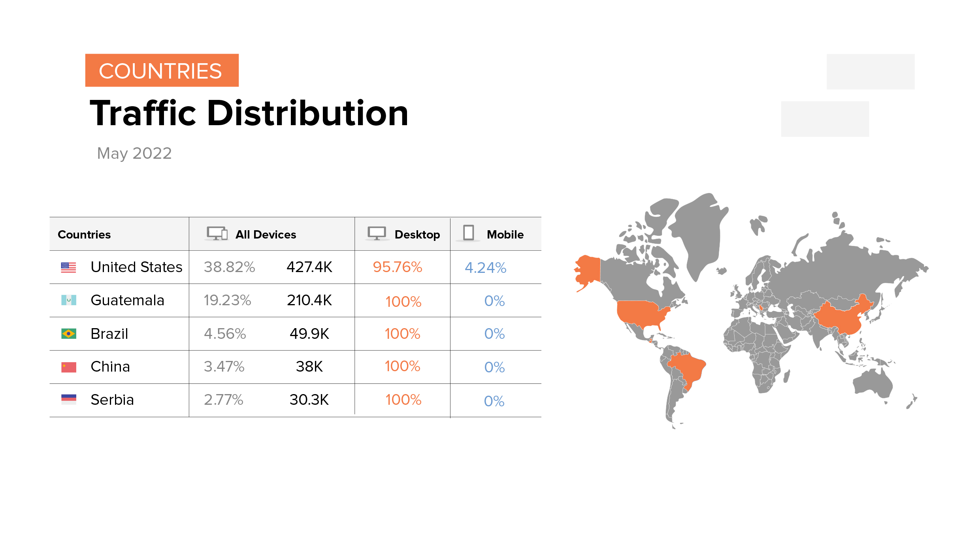Image resolution: width=980 pixels, height=541 pixels.
Task: Click the May 2022 date text
Action: coord(134,153)
